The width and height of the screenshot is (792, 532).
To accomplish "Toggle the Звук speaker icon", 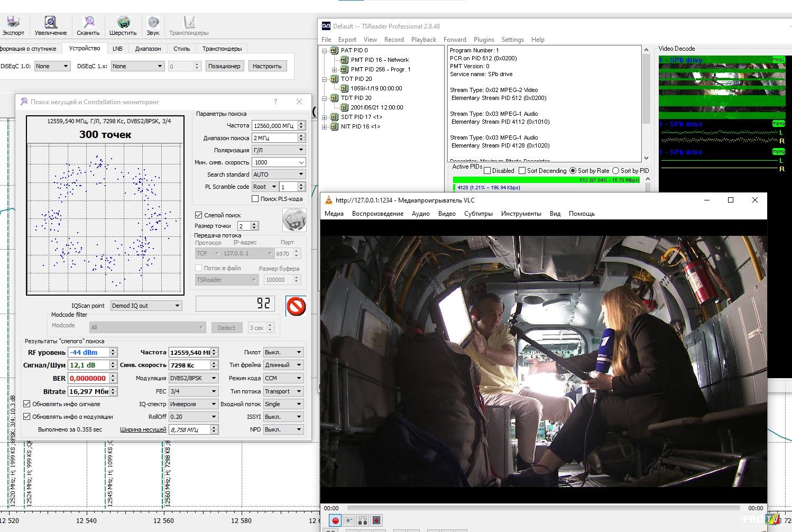I will coord(153,23).
